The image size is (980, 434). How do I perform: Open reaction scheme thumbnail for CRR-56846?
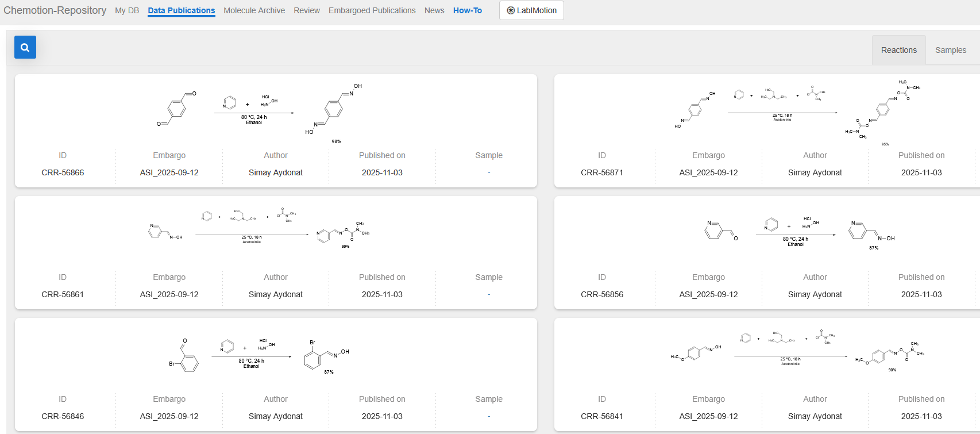click(x=258, y=355)
